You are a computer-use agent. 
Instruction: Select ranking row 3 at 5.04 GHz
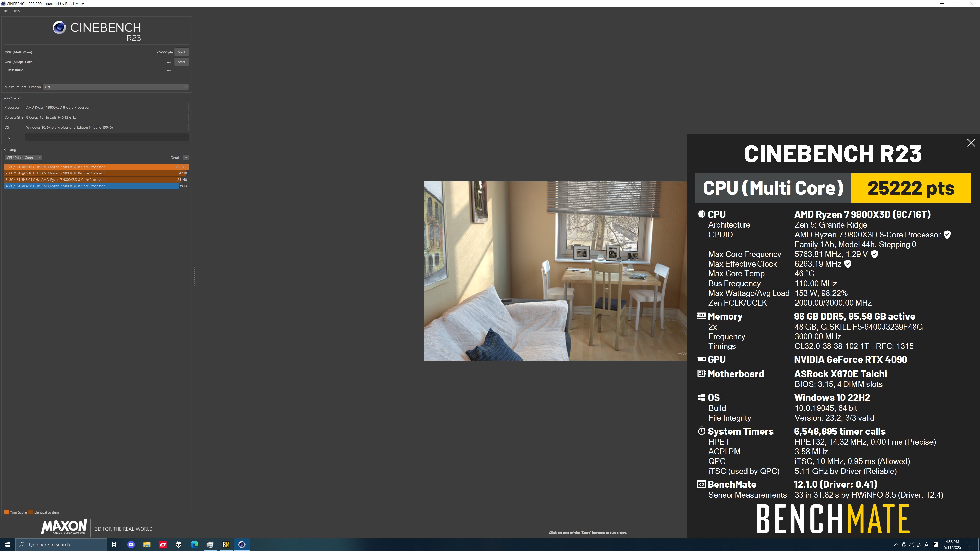pos(96,180)
